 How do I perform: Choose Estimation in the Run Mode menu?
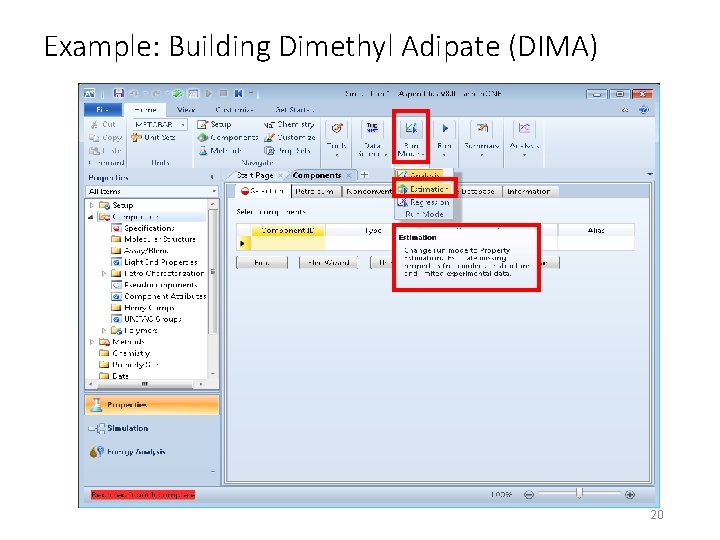tap(425, 189)
